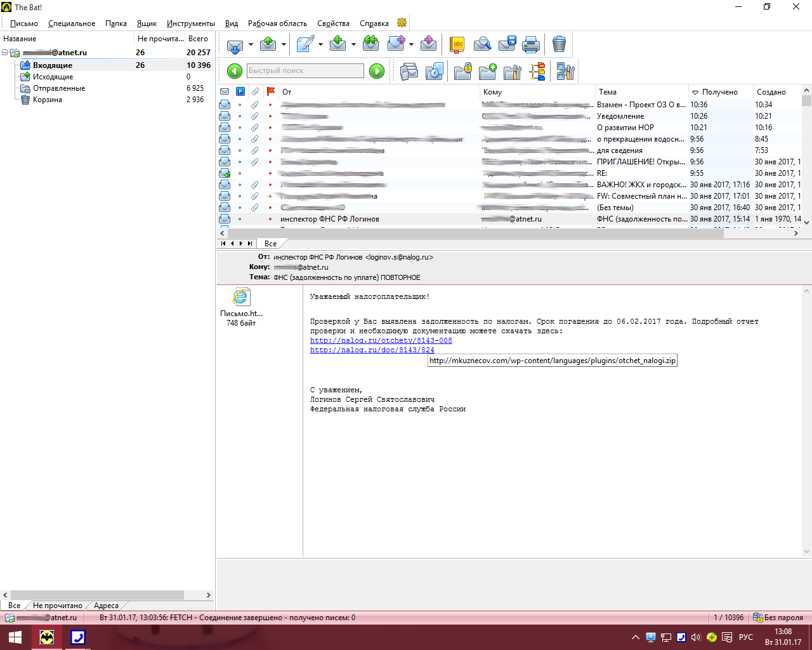Switch to the Адреса tab
This screenshot has width=812, height=650.
click(106, 606)
